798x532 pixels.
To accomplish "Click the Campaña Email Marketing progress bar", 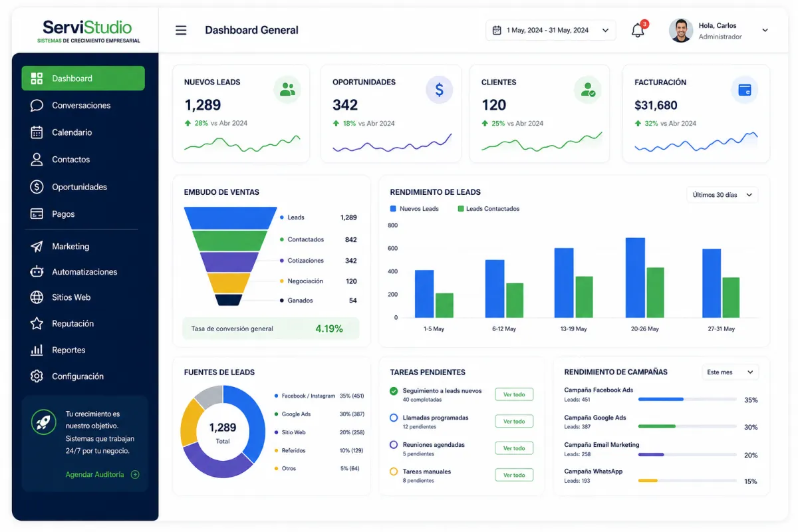I will click(687, 454).
